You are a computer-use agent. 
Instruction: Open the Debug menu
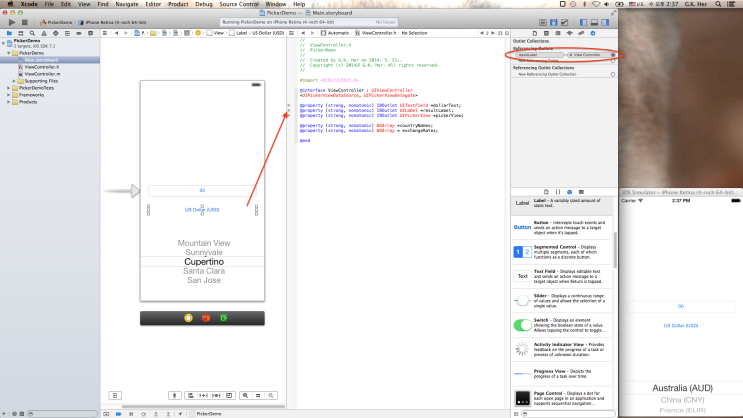[x=204, y=4]
